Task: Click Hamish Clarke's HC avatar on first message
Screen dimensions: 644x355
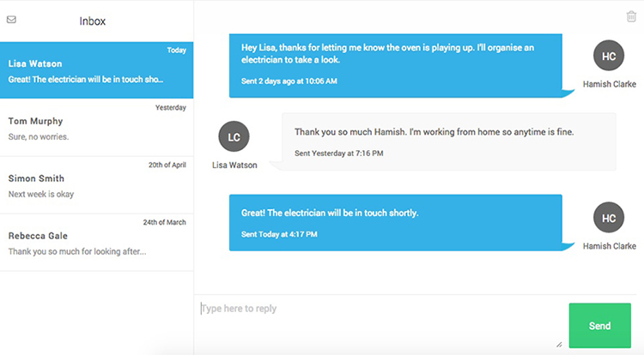Action: coord(609,57)
